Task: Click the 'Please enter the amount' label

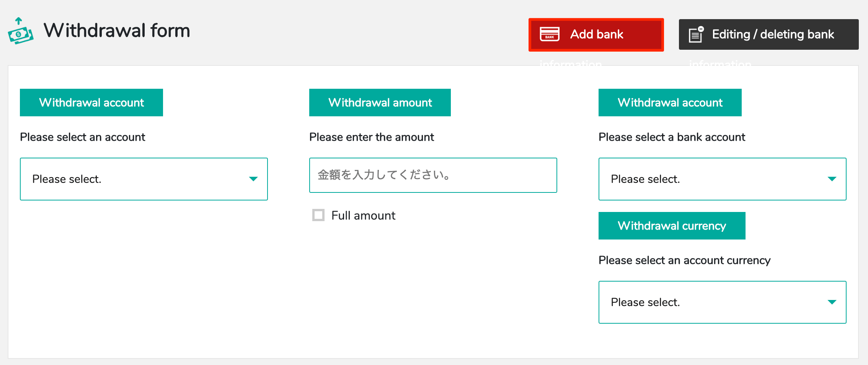Action: pos(371,137)
